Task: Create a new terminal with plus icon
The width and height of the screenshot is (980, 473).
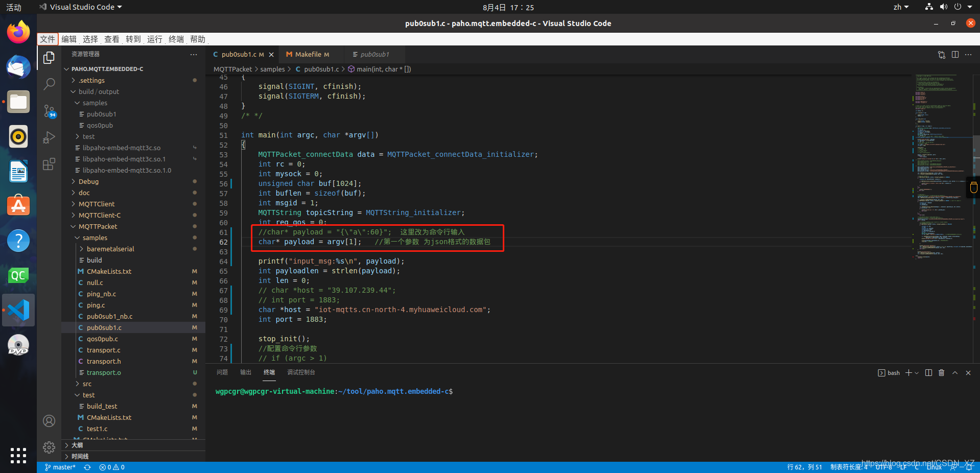Action: (x=908, y=373)
